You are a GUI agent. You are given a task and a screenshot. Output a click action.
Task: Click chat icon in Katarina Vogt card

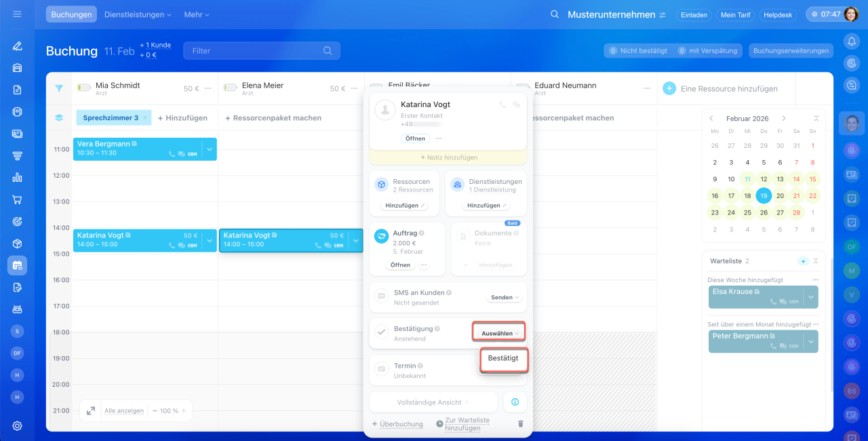pyautogui.click(x=517, y=104)
